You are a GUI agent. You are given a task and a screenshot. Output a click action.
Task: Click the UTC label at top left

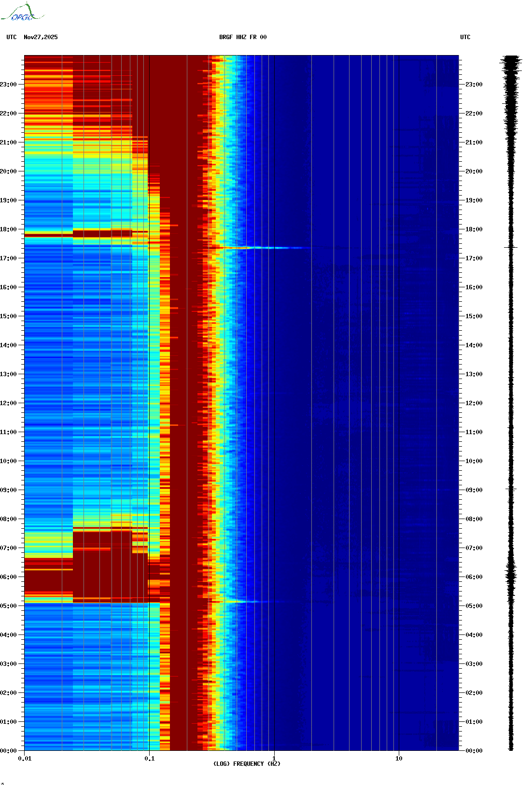coord(12,37)
